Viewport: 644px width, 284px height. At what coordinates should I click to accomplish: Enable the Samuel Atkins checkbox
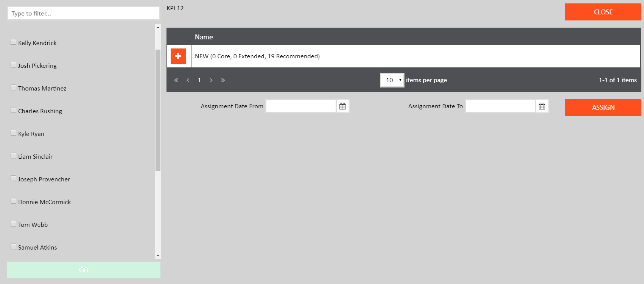pyautogui.click(x=14, y=247)
